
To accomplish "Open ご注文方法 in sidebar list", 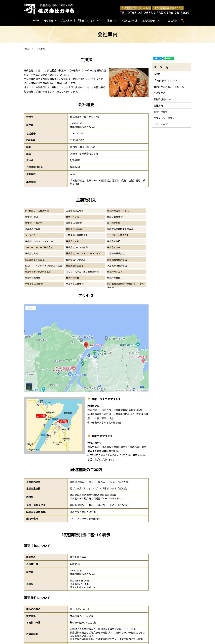I will click(171, 93).
